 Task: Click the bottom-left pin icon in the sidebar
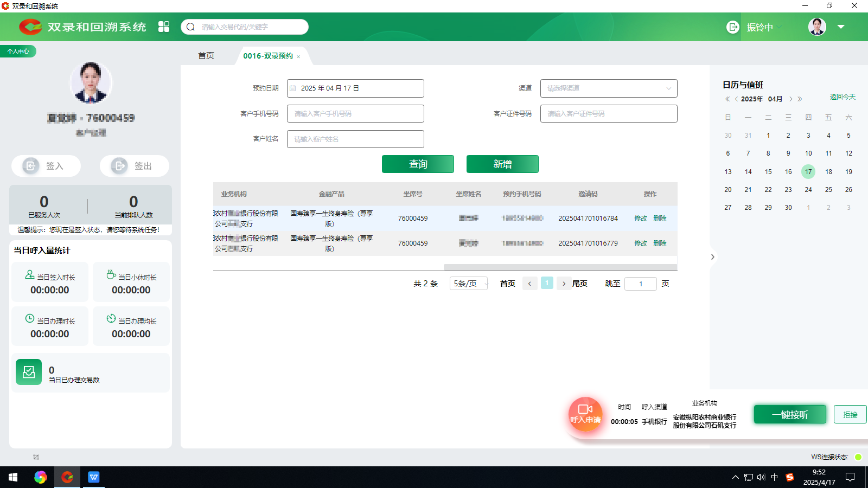click(36, 457)
